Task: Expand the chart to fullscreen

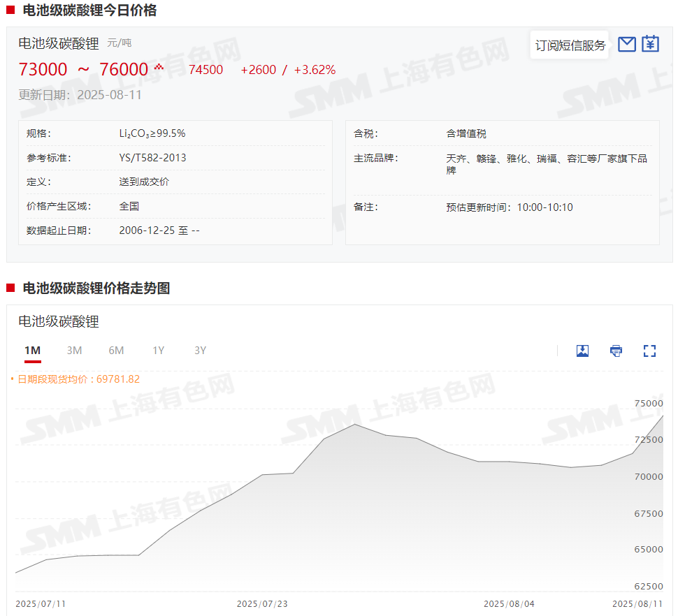Action: coord(649,351)
